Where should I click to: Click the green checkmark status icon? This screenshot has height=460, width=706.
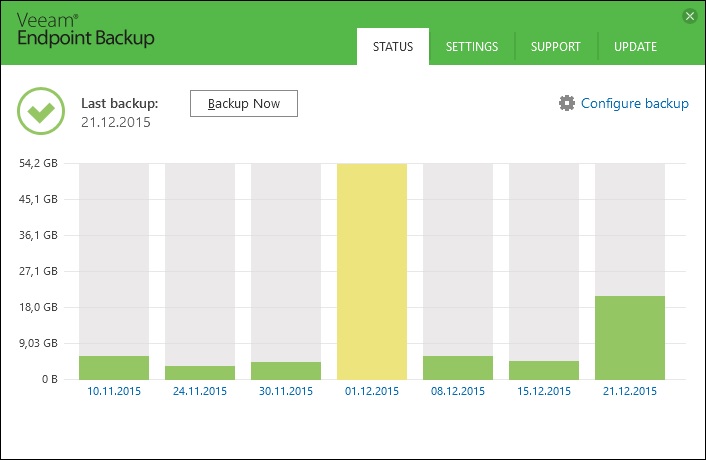(41, 111)
